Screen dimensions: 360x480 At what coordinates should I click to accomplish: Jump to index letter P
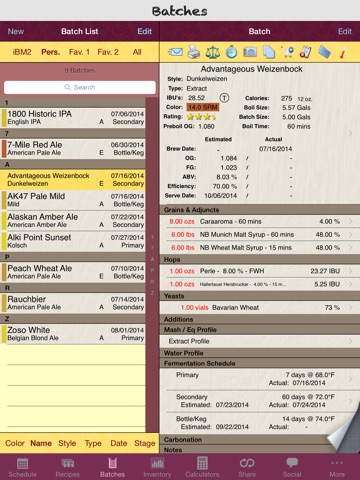[152, 270]
